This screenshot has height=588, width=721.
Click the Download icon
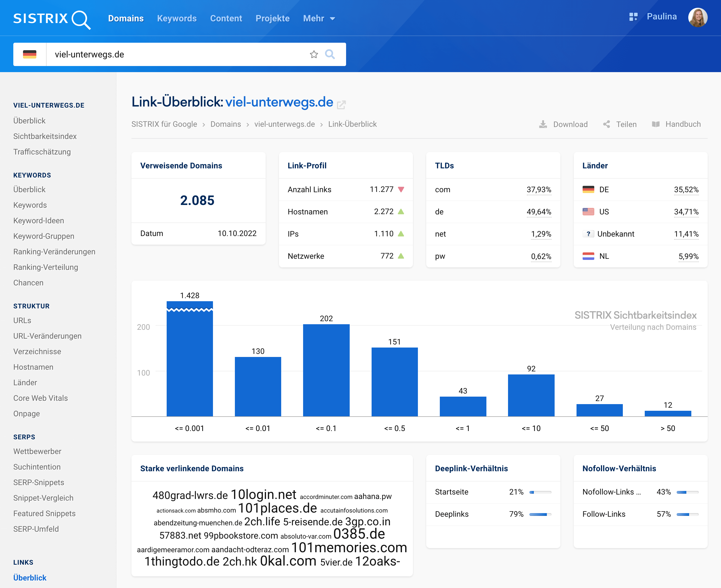[x=543, y=124]
